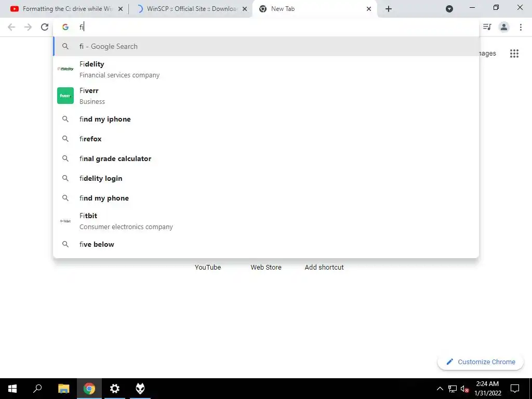Click the Fidelity logo suggestion icon
Screen dimensions: 532x399
[65, 69]
